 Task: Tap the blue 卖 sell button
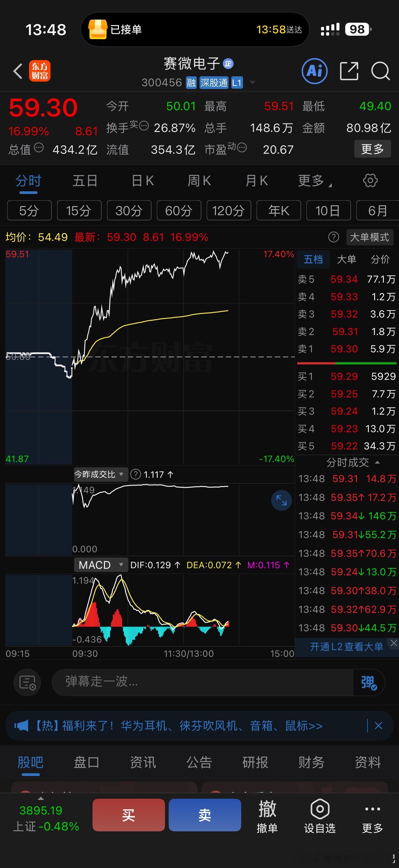(x=205, y=815)
